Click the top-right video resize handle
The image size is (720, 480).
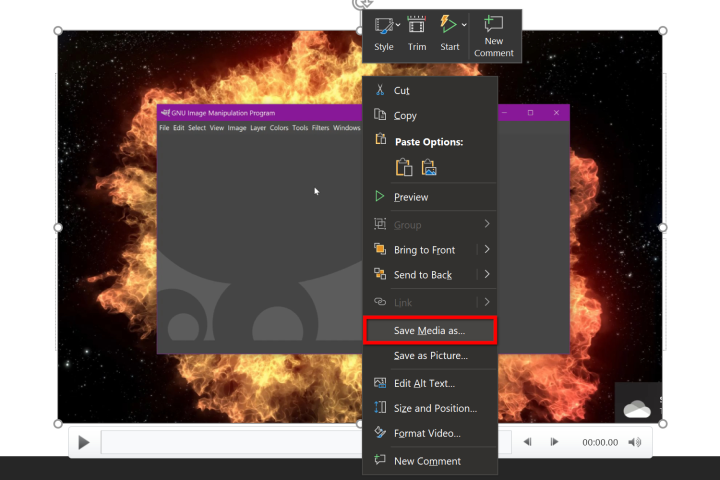click(x=662, y=31)
